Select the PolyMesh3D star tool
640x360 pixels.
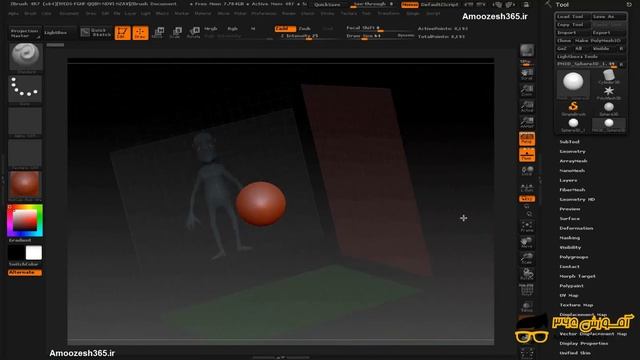coord(609,92)
